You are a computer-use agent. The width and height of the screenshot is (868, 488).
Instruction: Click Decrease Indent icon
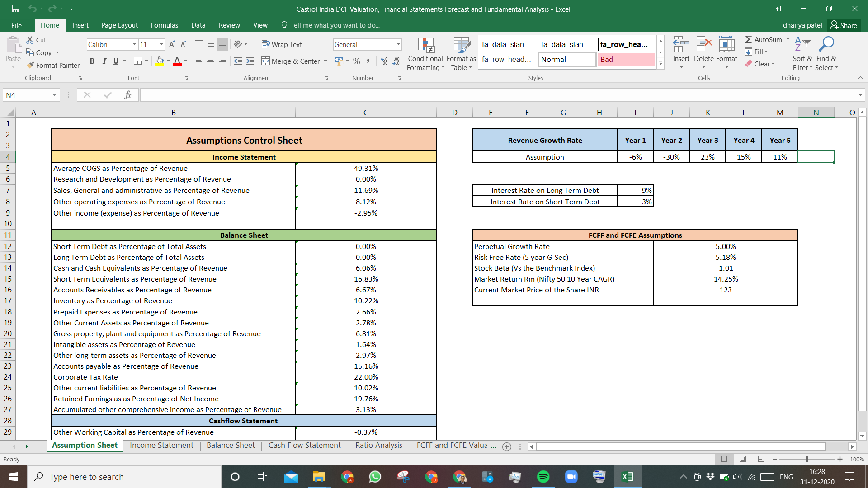coord(238,61)
